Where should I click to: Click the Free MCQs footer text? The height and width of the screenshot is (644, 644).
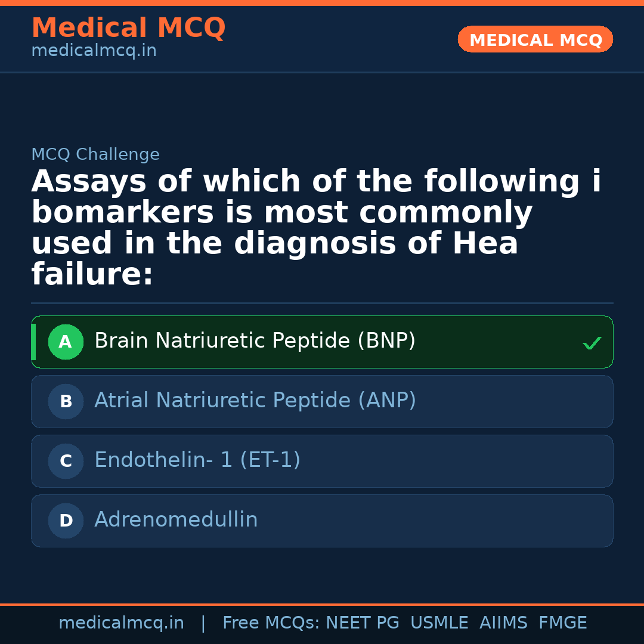(271, 623)
